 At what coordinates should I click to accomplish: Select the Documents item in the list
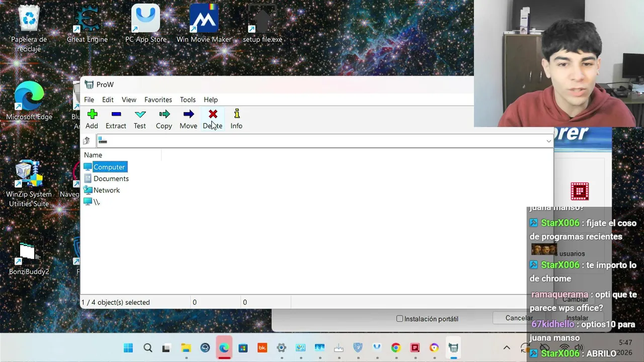point(106,178)
